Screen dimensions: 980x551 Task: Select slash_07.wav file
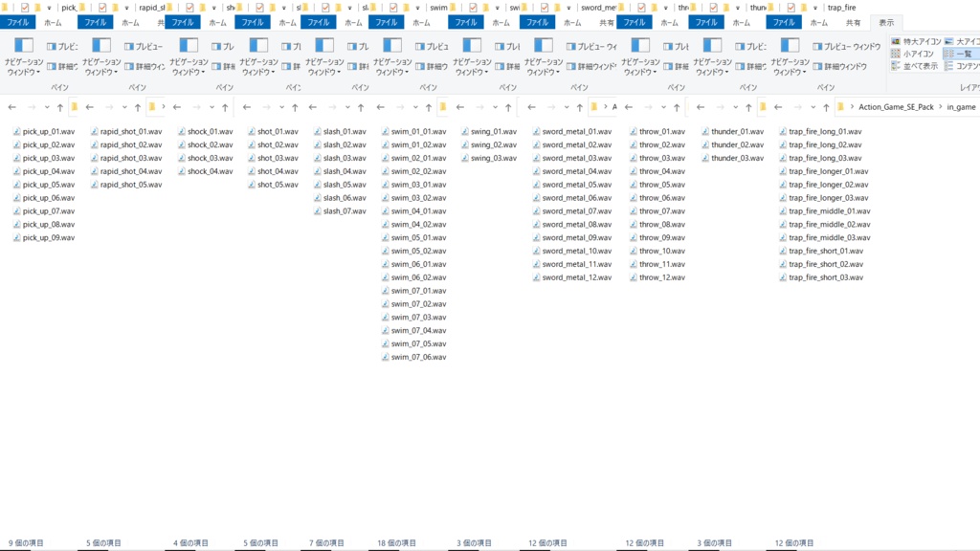tap(340, 211)
